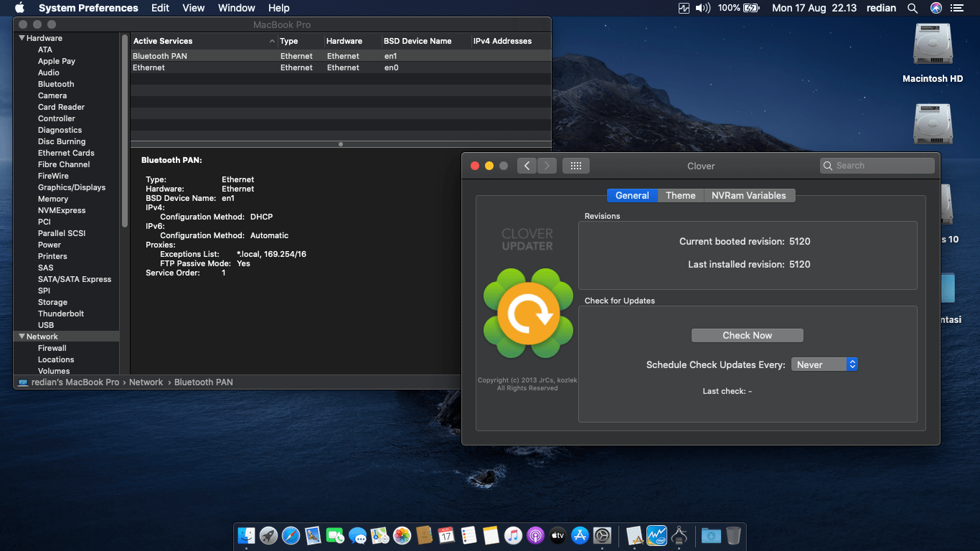Open the Edit menu
The width and height of the screenshot is (980, 551).
160,8
